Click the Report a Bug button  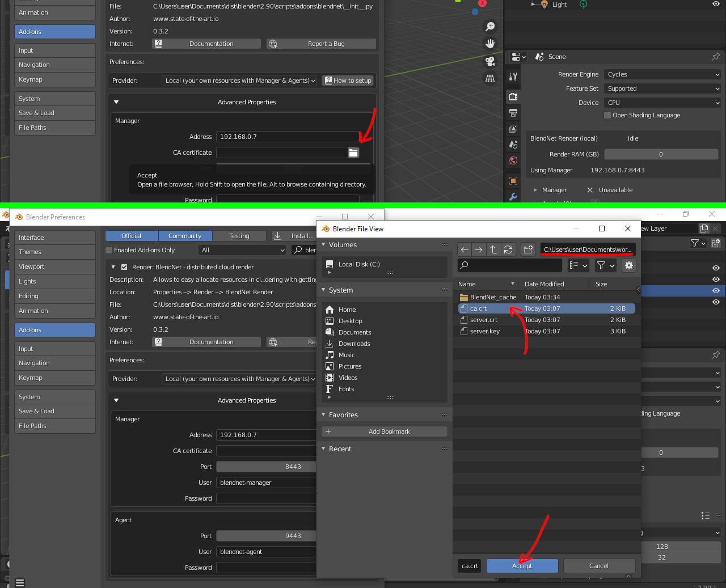322,44
